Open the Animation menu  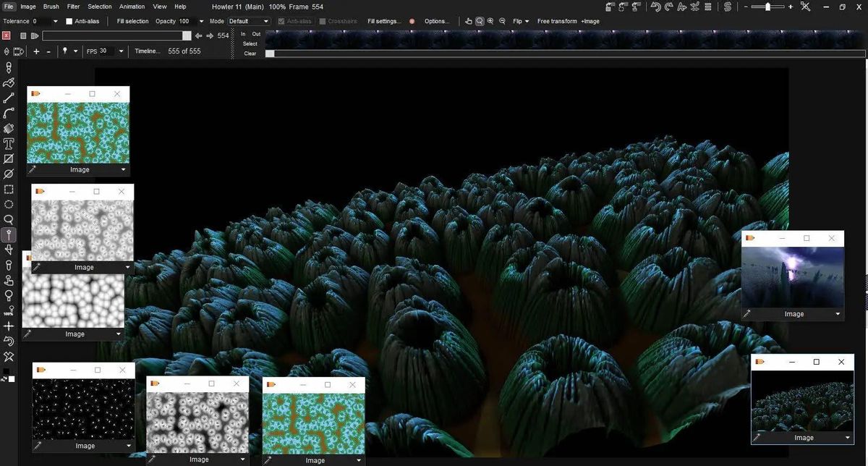[132, 7]
